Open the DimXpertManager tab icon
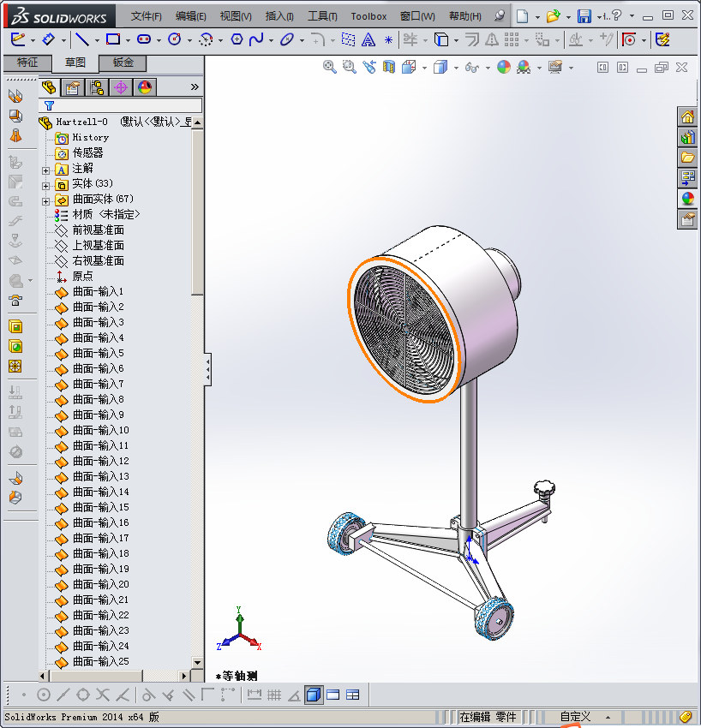701x728 pixels. (121, 87)
